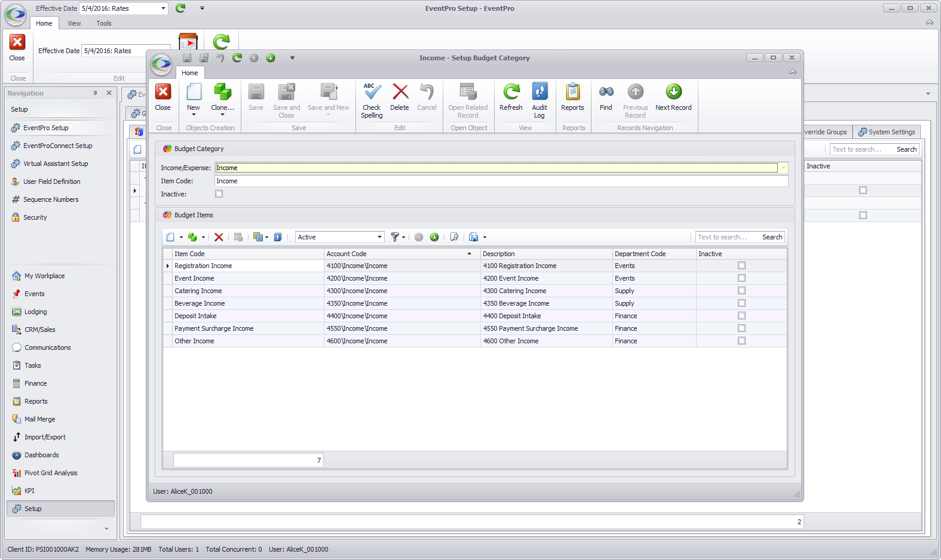Click large green refresh icon in main ribbon

point(221,41)
